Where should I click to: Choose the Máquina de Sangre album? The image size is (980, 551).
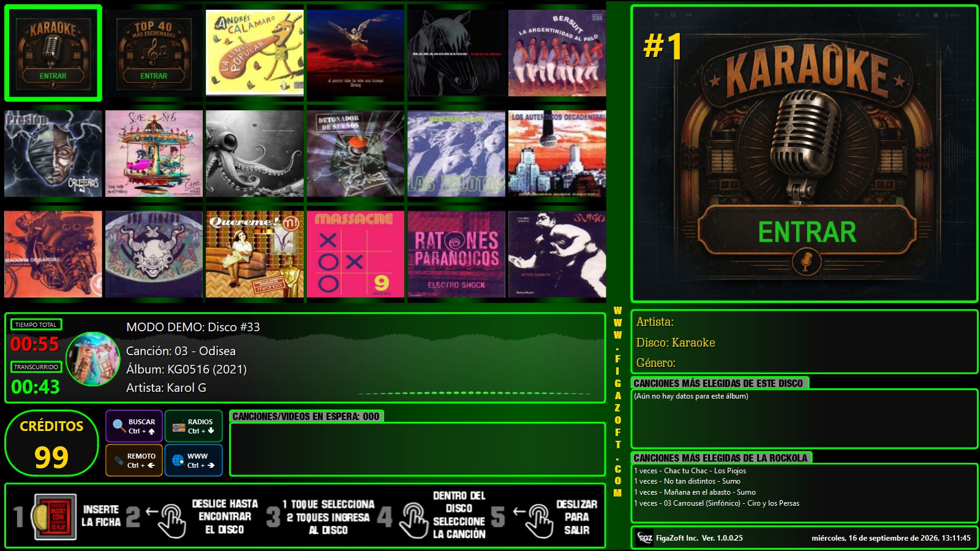[x=53, y=254]
